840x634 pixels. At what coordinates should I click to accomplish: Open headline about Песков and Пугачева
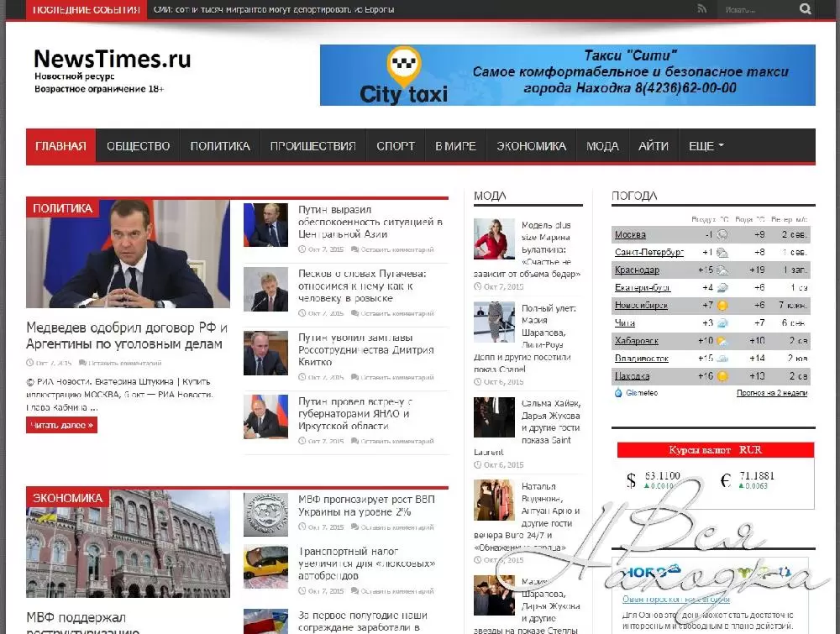[362, 286]
